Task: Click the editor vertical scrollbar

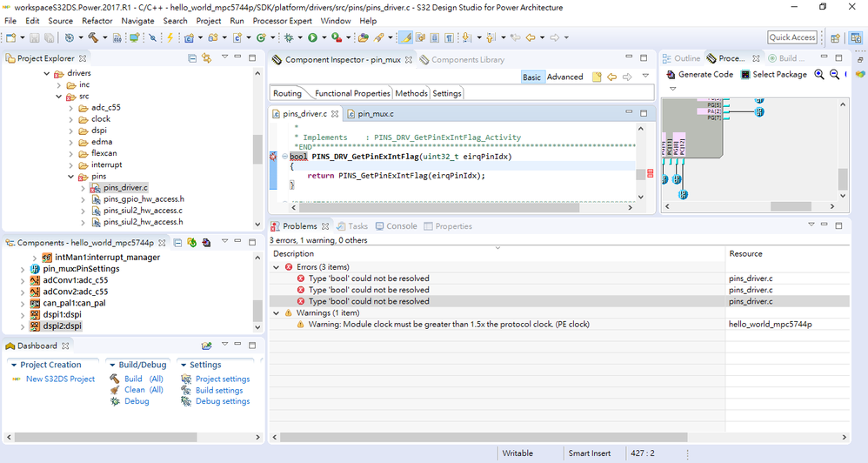Action: [x=641, y=162]
